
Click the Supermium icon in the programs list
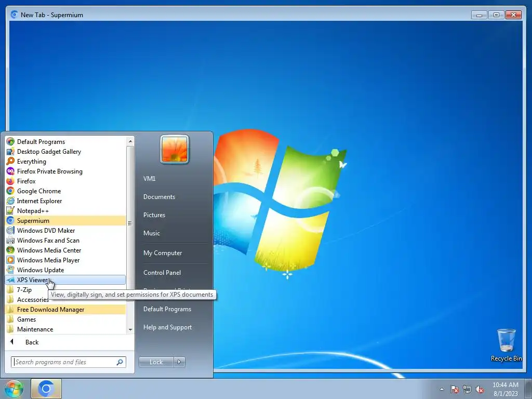(10, 220)
